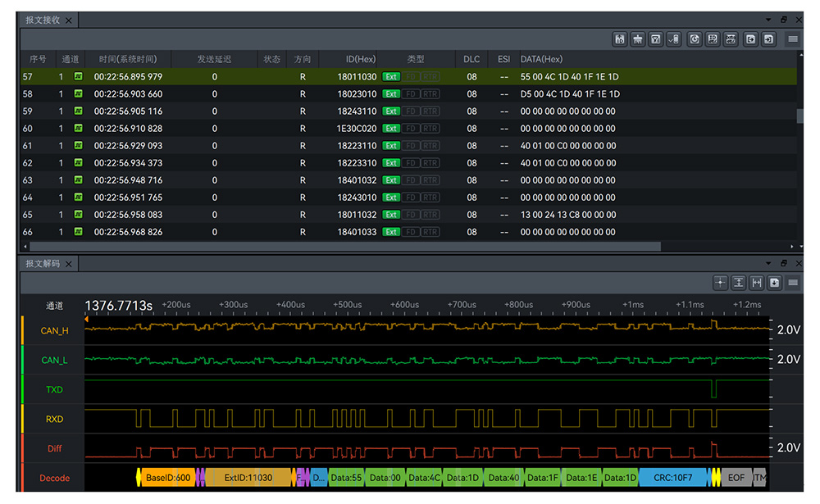Click green channel icon in row 60
This screenshot has height=504, width=820.
(x=79, y=128)
